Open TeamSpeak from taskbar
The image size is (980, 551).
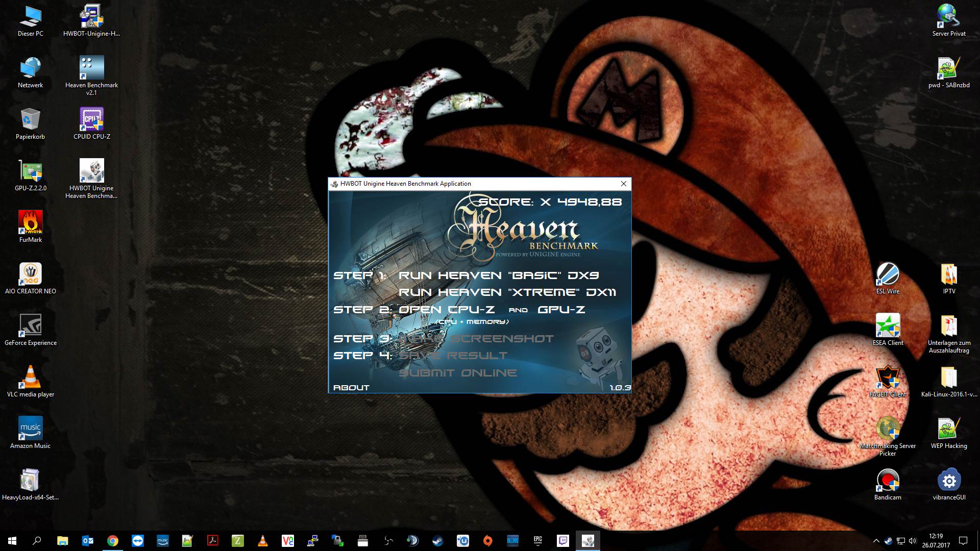[412, 541]
